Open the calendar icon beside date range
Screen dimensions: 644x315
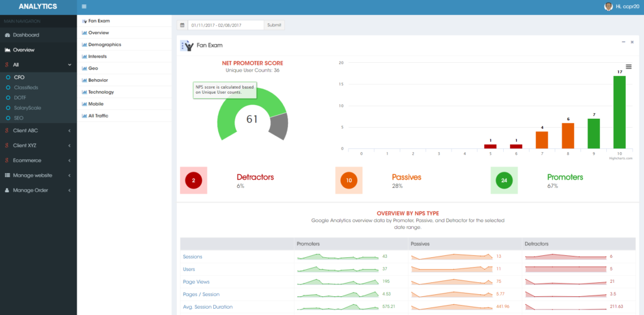point(182,25)
